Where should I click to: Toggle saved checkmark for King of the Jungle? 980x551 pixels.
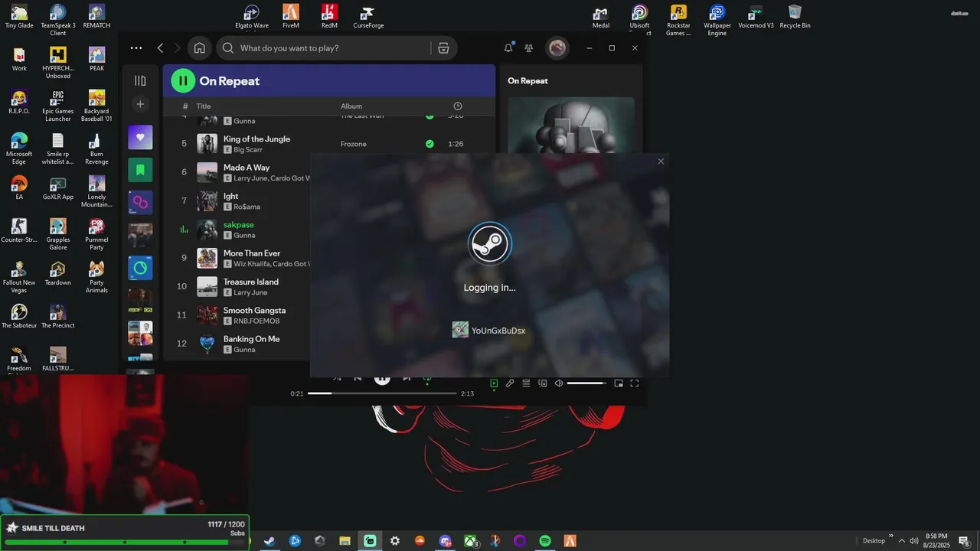(x=430, y=144)
